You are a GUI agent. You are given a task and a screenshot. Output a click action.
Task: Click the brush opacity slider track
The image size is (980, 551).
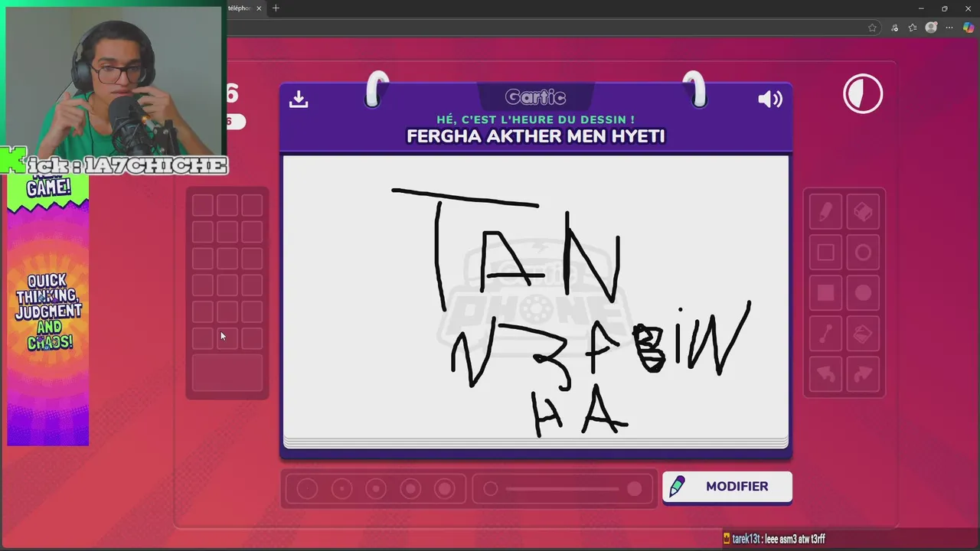[x=563, y=489]
